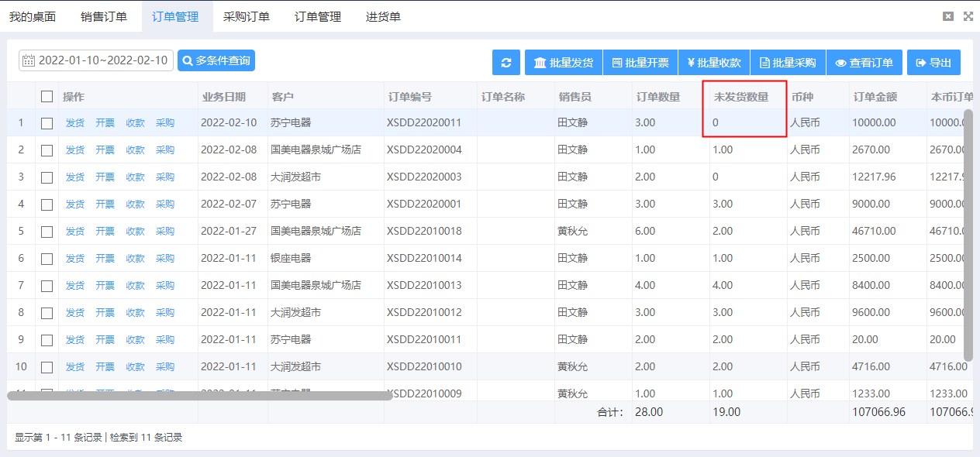Click 开票 link for order XSDD22020004
This screenshot has height=457, width=980.
(x=105, y=150)
